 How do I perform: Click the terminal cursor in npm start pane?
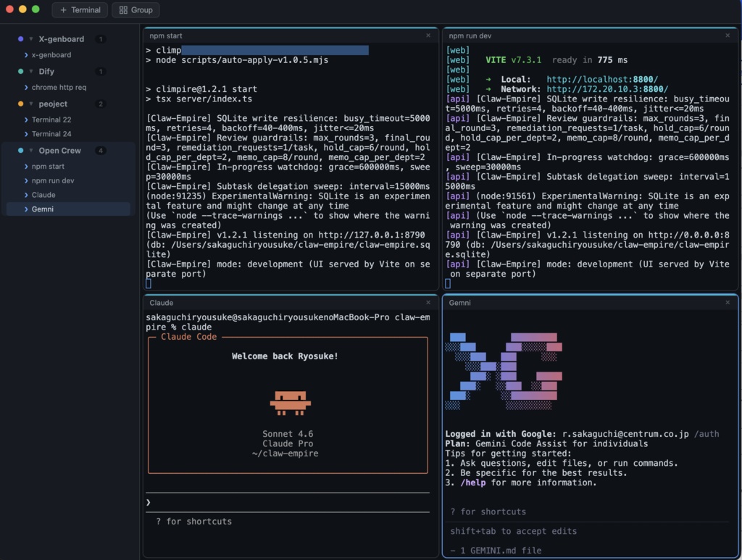tap(149, 283)
